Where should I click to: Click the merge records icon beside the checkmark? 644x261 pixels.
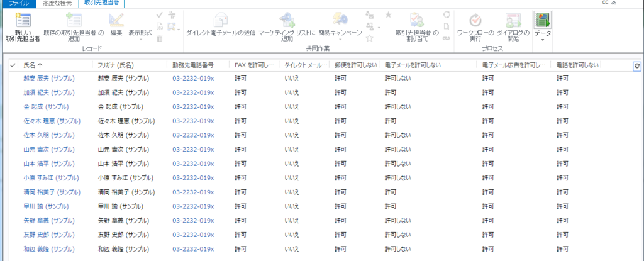(x=172, y=16)
